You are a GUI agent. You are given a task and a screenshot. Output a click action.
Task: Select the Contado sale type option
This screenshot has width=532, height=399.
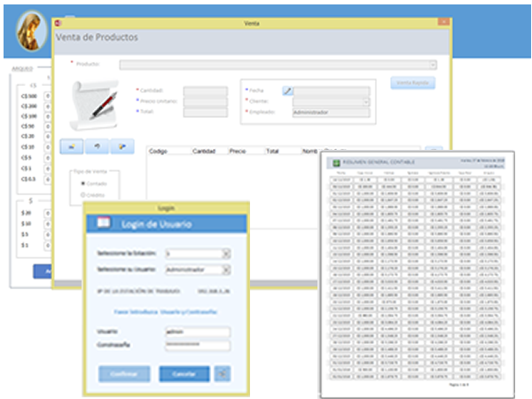[x=82, y=183]
